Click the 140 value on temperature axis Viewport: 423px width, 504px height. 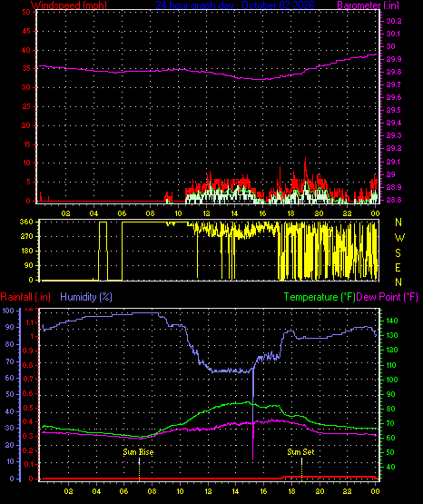pyautogui.click(x=391, y=321)
